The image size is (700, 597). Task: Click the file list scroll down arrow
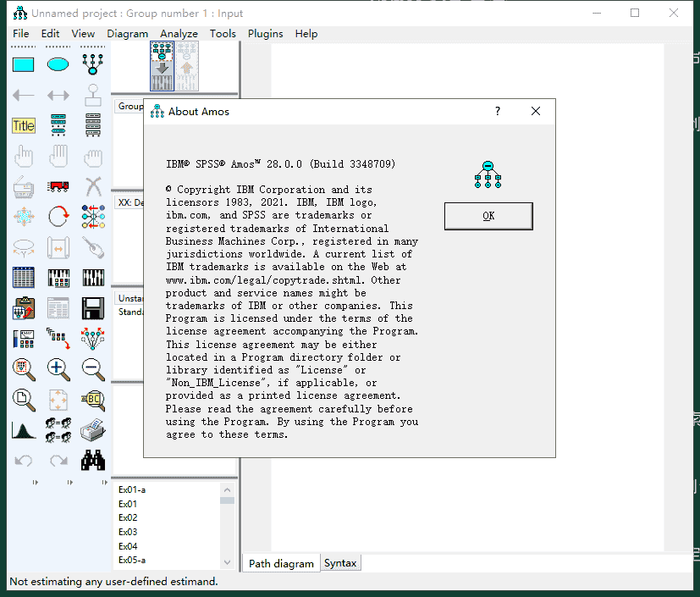[227, 561]
